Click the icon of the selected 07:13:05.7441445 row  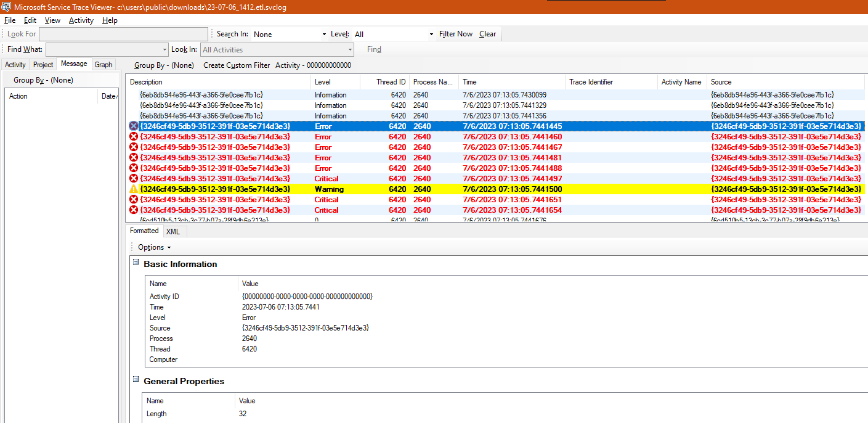[x=134, y=126]
